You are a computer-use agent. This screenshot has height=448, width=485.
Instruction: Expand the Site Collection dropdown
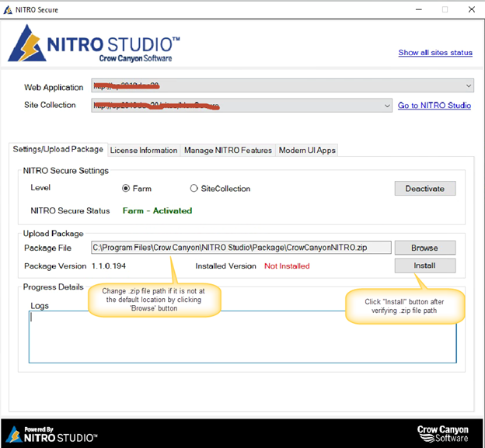(387, 106)
